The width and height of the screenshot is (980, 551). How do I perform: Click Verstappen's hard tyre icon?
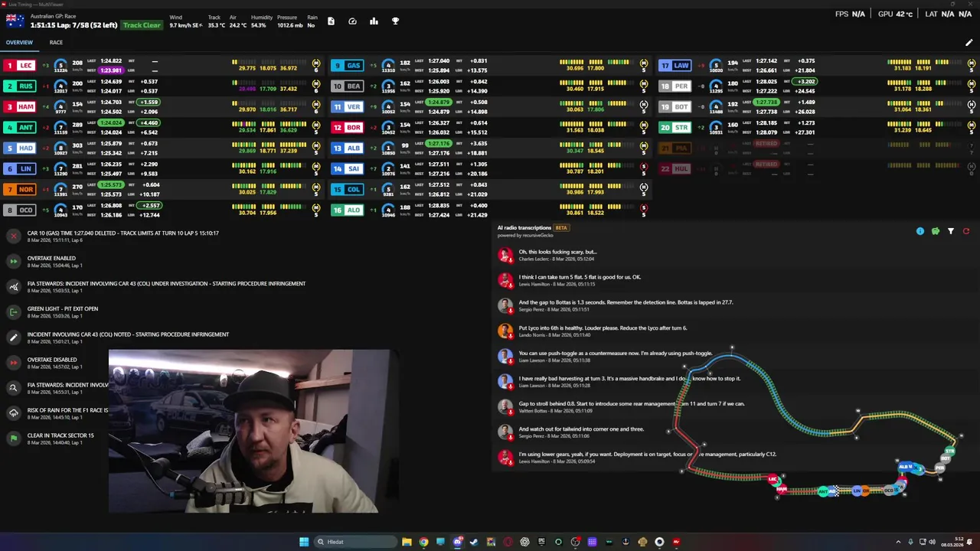point(644,105)
